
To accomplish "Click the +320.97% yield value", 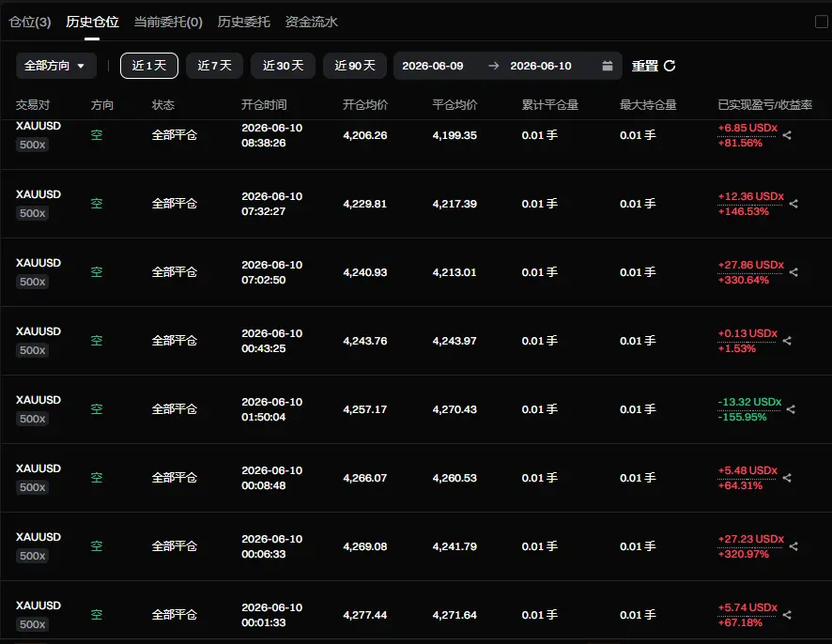I will tap(743, 555).
